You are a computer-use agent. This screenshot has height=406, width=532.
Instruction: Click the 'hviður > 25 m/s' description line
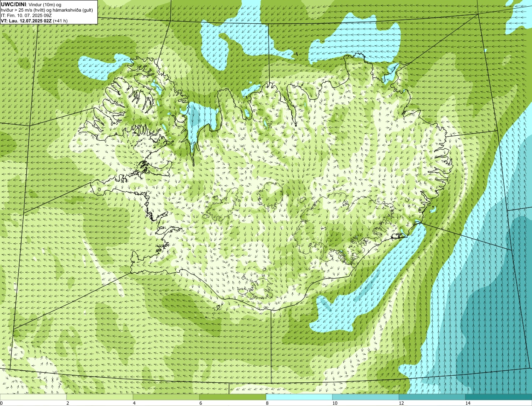point(47,10)
